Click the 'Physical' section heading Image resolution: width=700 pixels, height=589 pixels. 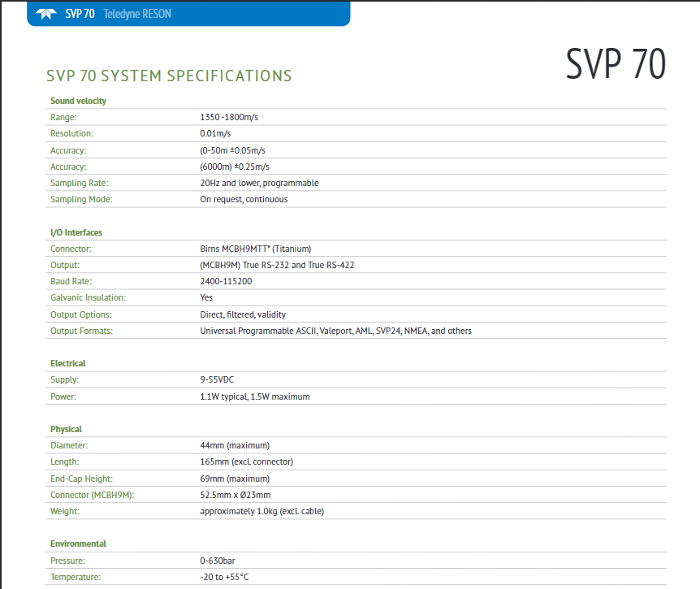pos(66,429)
